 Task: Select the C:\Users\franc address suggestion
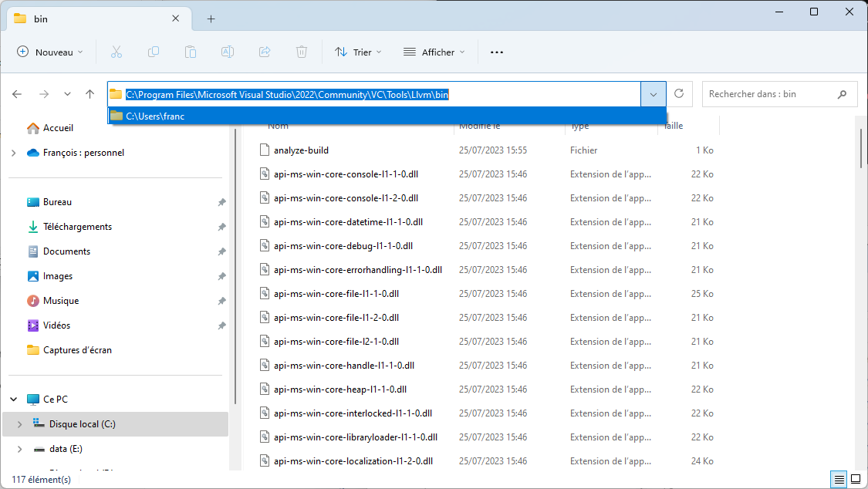[155, 116]
